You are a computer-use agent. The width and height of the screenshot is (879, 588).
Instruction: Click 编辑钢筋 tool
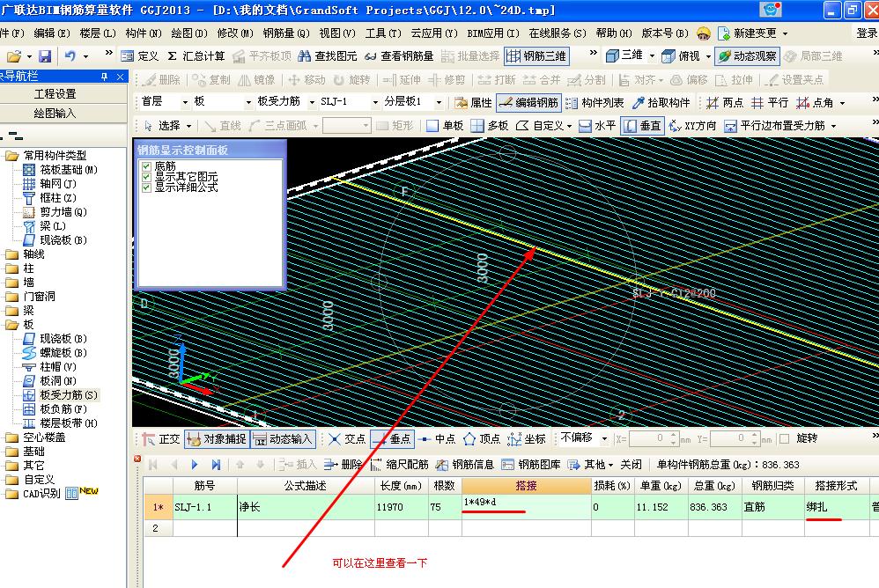pos(528,102)
